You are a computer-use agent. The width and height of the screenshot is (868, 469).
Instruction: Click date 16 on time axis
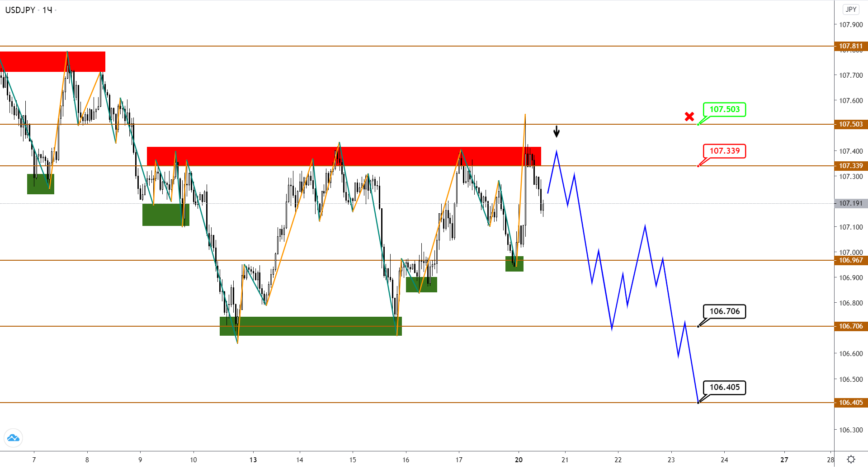pos(406,460)
